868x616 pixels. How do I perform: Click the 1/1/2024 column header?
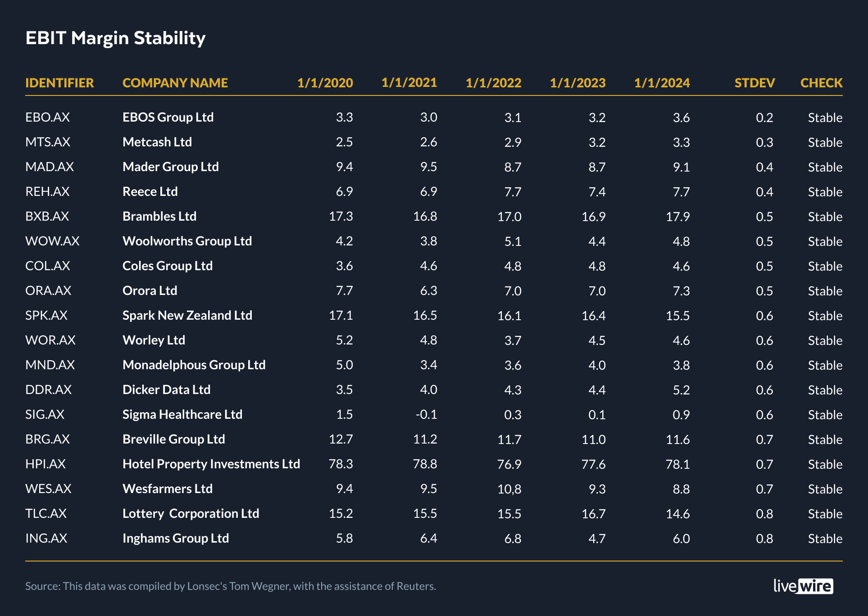click(x=662, y=83)
